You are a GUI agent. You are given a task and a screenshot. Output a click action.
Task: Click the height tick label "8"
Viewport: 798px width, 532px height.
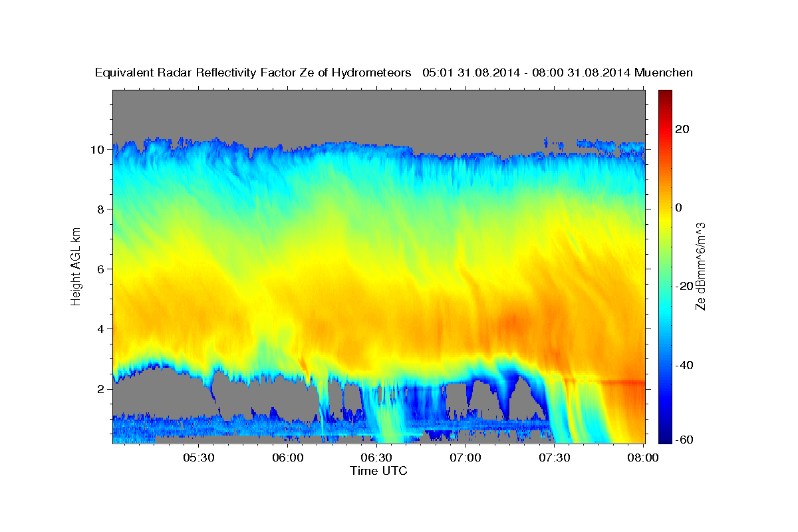click(102, 209)
